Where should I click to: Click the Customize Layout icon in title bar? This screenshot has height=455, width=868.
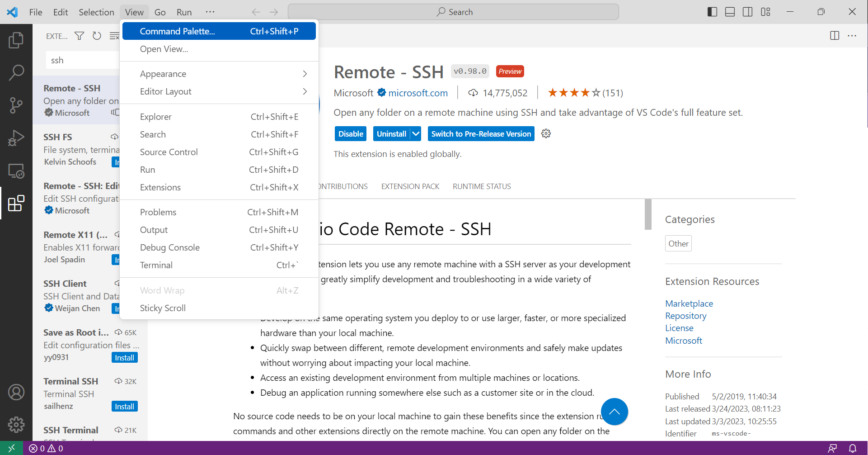tap(765, 12)
